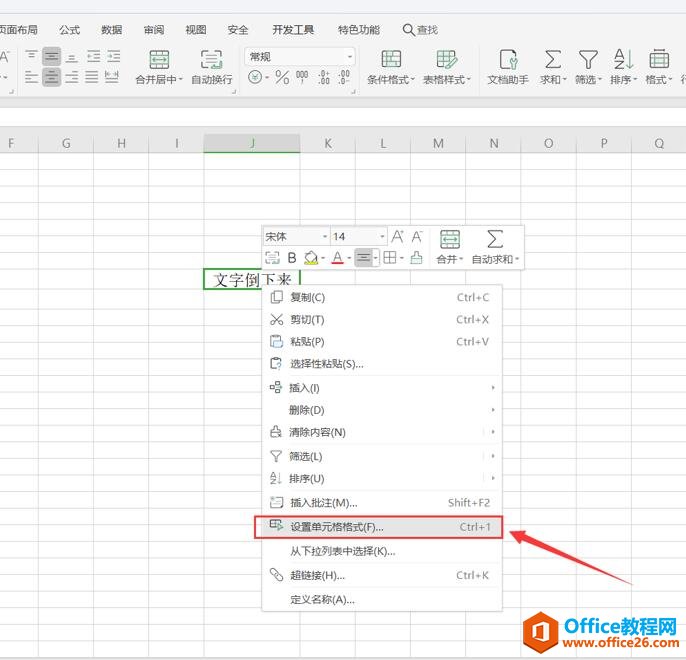This screenshot has height=660, width=686.
Task: Click the mini toolbar wrap text icon
Action: 272,258
